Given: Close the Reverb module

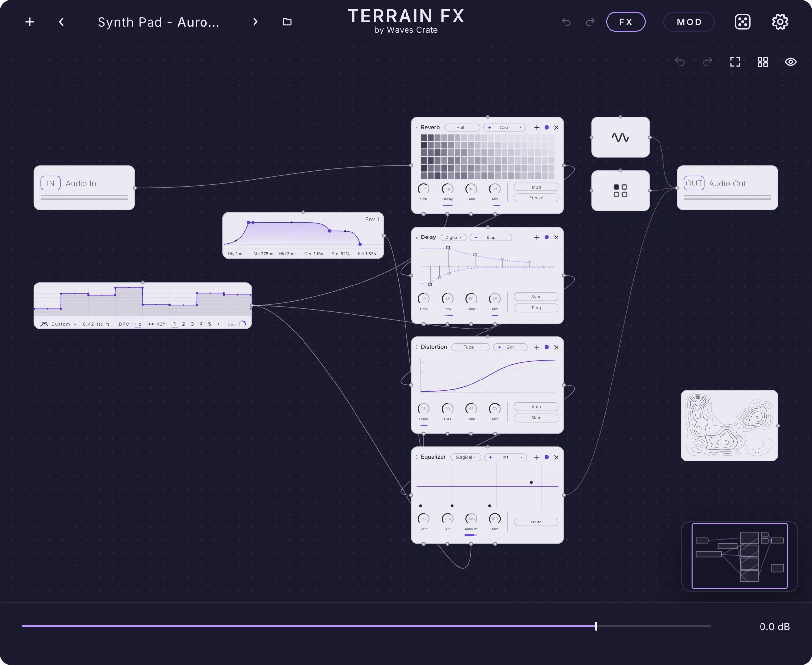Looking at the screenshot, I should tap(557, 128).
